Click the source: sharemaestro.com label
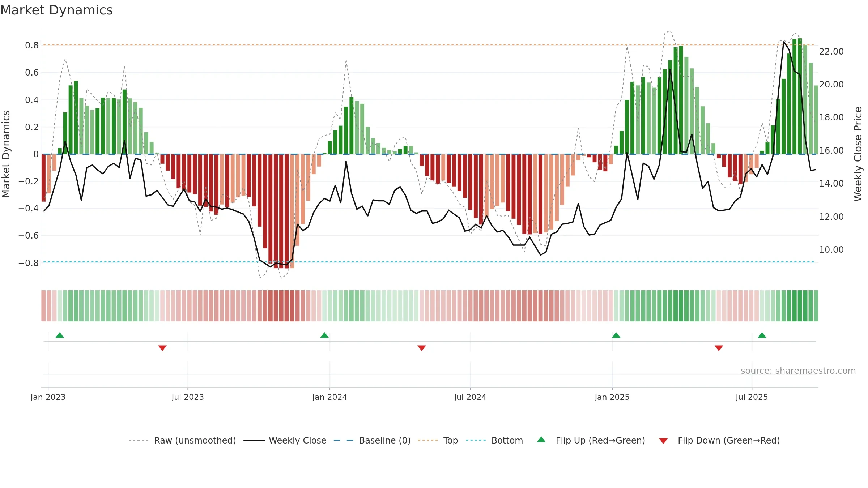Image resolution: width=868 pixels, height=488 pixels. (x=798, y=371)
